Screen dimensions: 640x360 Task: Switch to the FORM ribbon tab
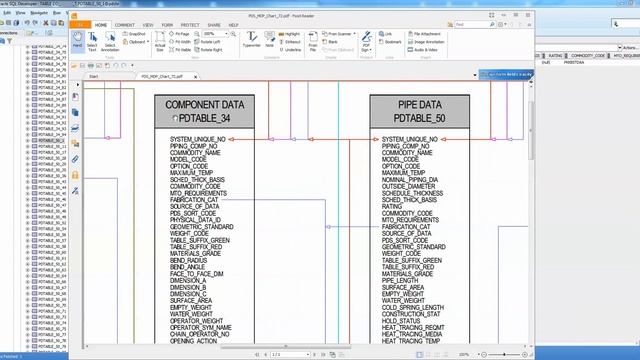(167, 25)
